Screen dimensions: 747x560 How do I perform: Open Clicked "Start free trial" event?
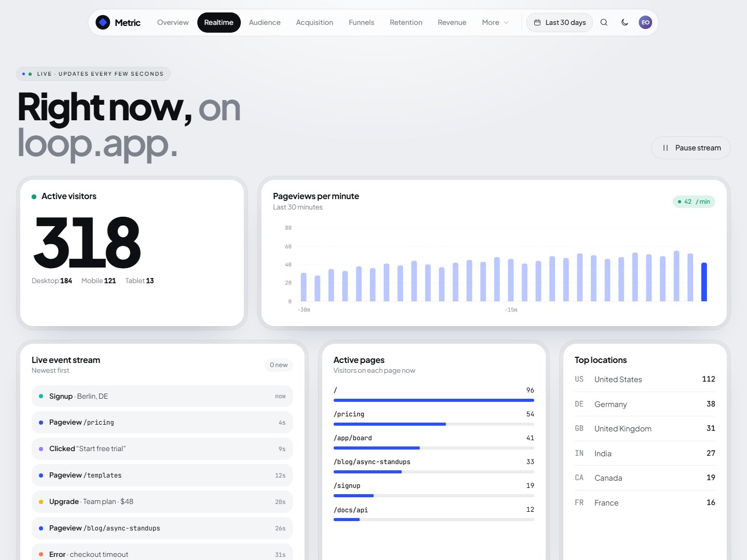[162, 449]
